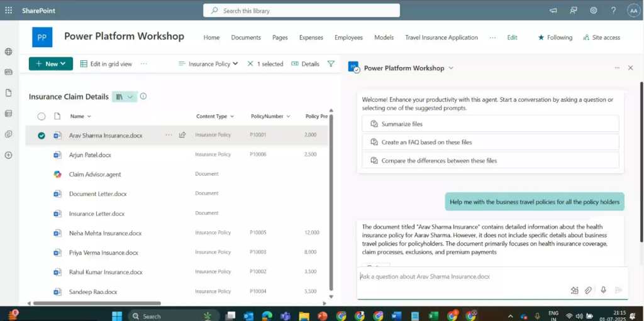644x321 pixels.
Task: Click the Claim Advisor.agent Copilot icon
Action: point(57,174)
